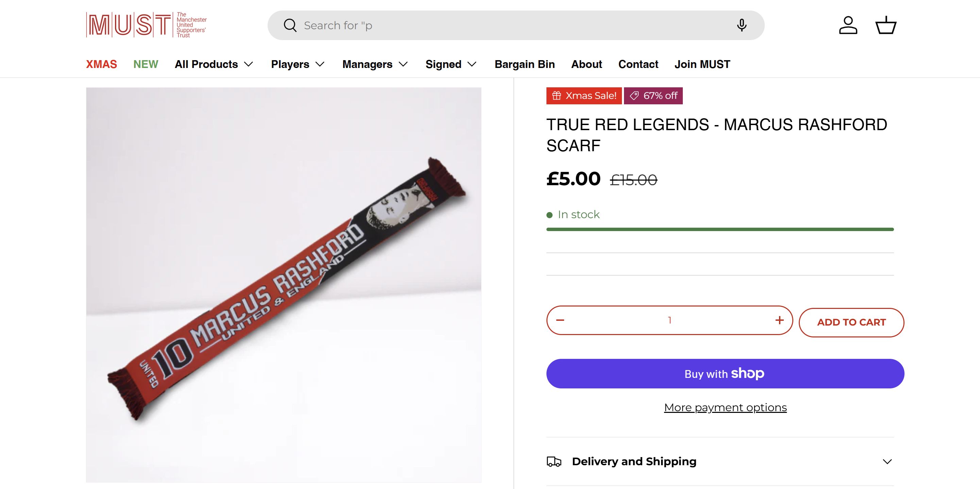
Task: Activate the voice search microphone
Action: pos(742,25)
